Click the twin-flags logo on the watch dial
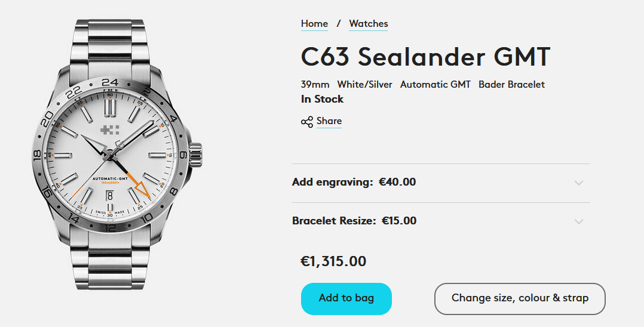Screen dimensions: 644x327 click(109, 131)
